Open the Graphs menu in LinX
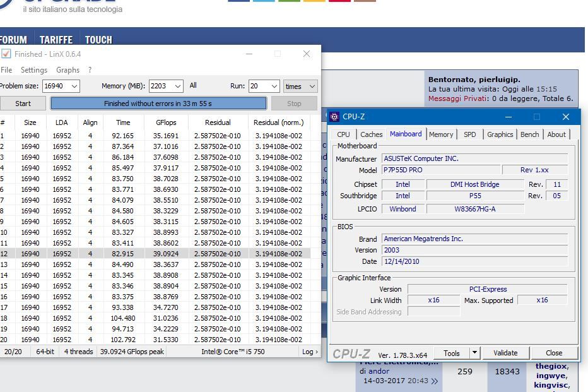Screen dimensions: 588x392 68,70
